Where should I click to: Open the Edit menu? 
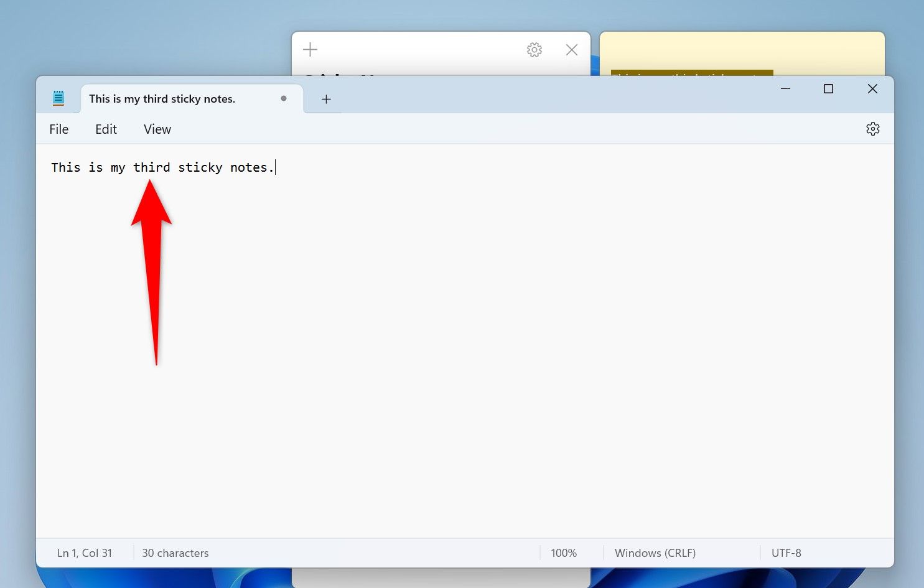pos(106,129)
